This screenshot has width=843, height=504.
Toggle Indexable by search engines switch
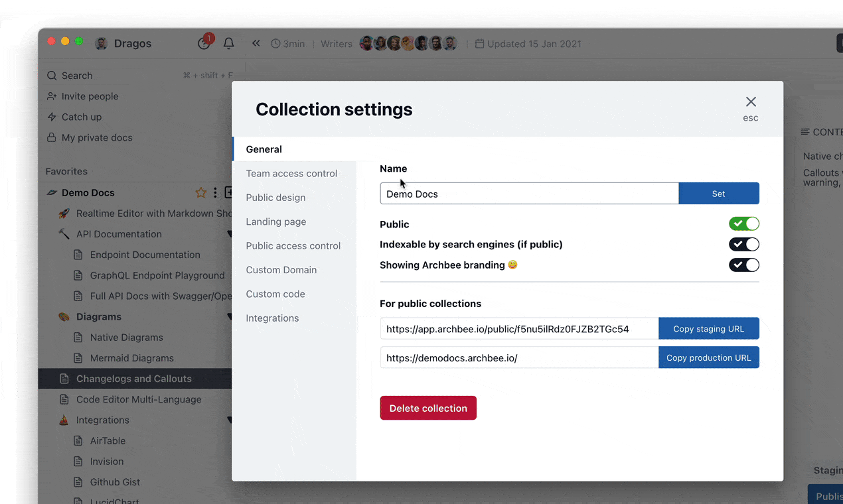click(743, 245)
